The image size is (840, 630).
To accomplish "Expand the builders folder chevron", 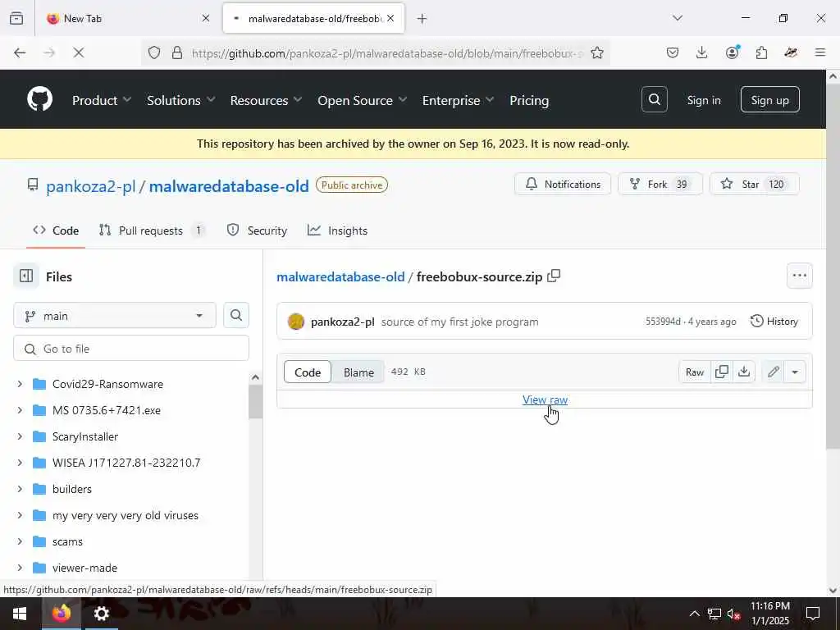I will (20, 489).
